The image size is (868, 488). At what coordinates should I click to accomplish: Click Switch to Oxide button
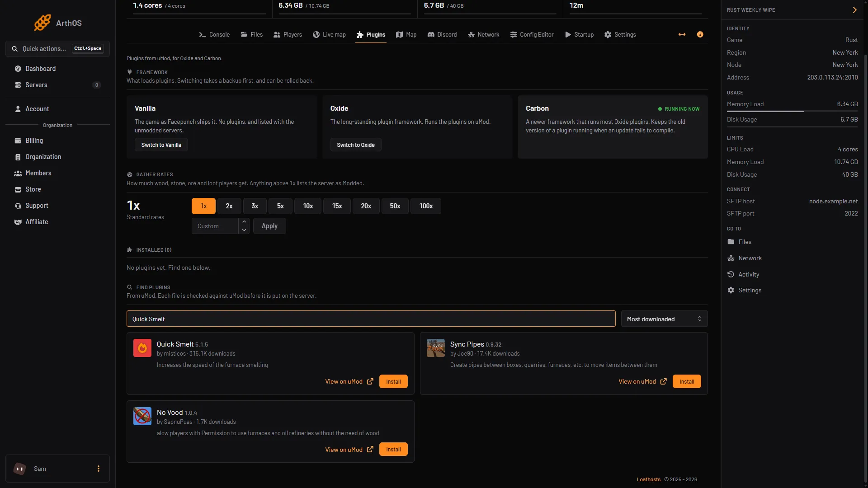click(x=356, y=145)
